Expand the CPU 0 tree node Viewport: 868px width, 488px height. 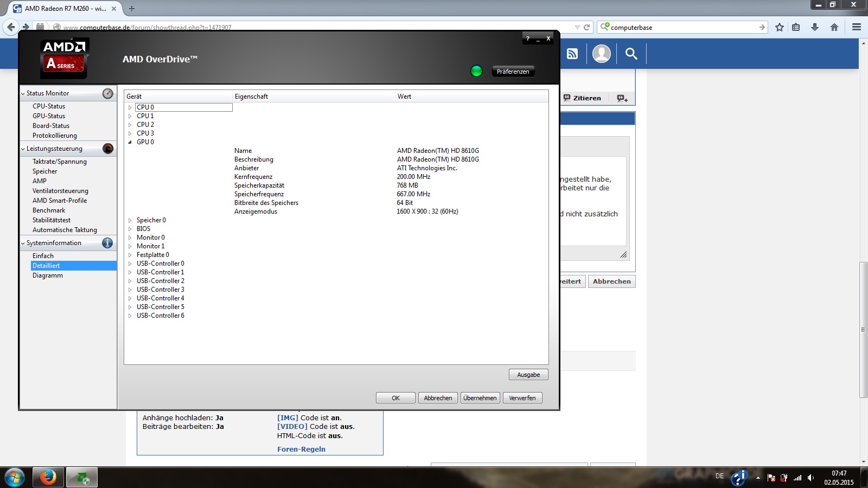pyautogui.click(x=130, y=107)
